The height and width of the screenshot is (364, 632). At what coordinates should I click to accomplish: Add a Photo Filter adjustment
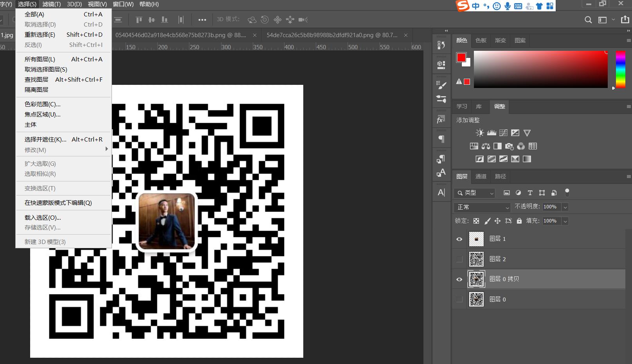point(509,146)
